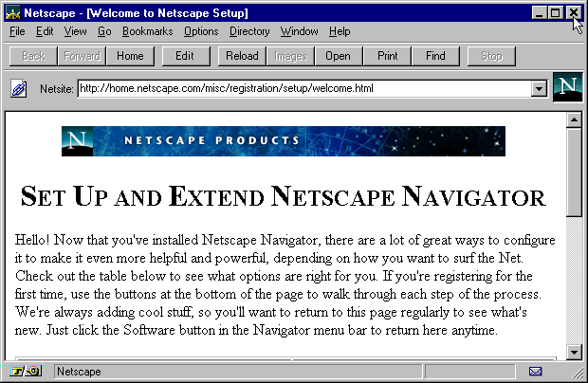Expand the Netsite URL history dropdown arrow
The image size is (588, 383).
coord(539,89)
